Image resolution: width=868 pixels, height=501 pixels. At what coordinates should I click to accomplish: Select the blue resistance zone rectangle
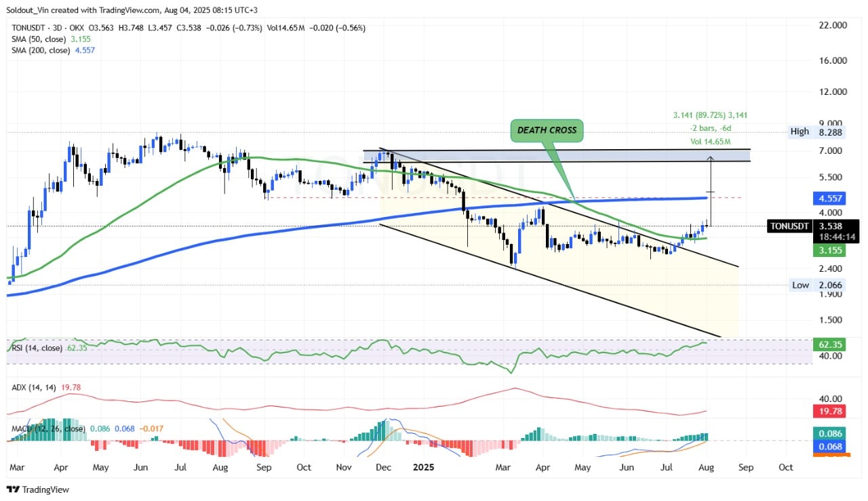557,155
